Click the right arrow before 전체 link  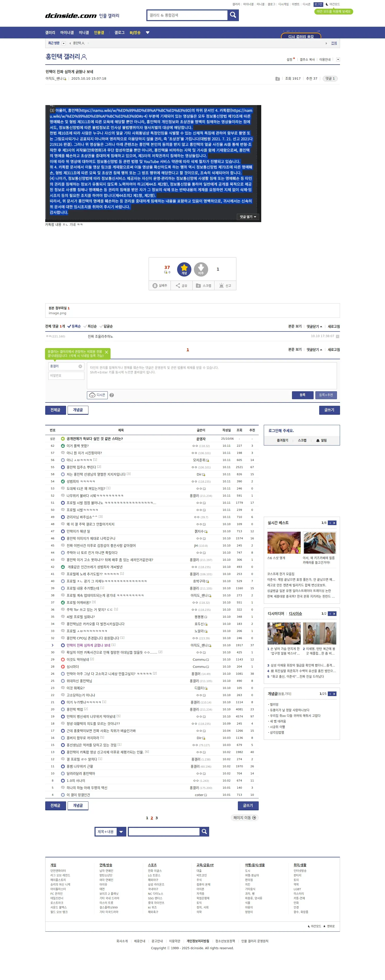pyautogui.click(x=326, y=43)
